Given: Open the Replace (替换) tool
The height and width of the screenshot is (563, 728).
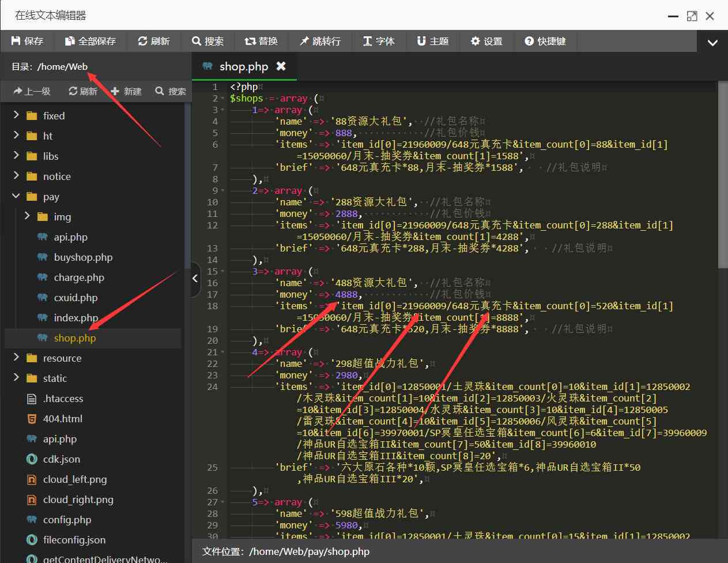Looking at the screenshot, I should 261,41.
